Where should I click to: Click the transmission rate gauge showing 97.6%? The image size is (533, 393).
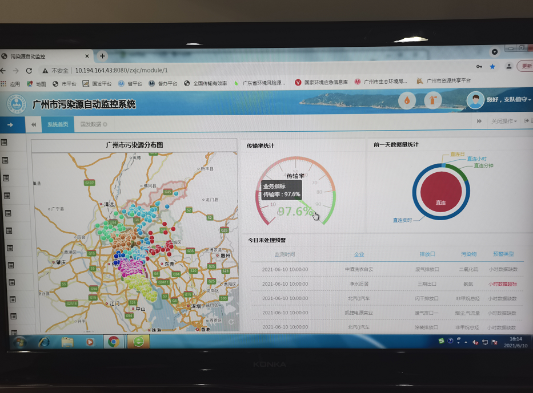click(296, 192)
